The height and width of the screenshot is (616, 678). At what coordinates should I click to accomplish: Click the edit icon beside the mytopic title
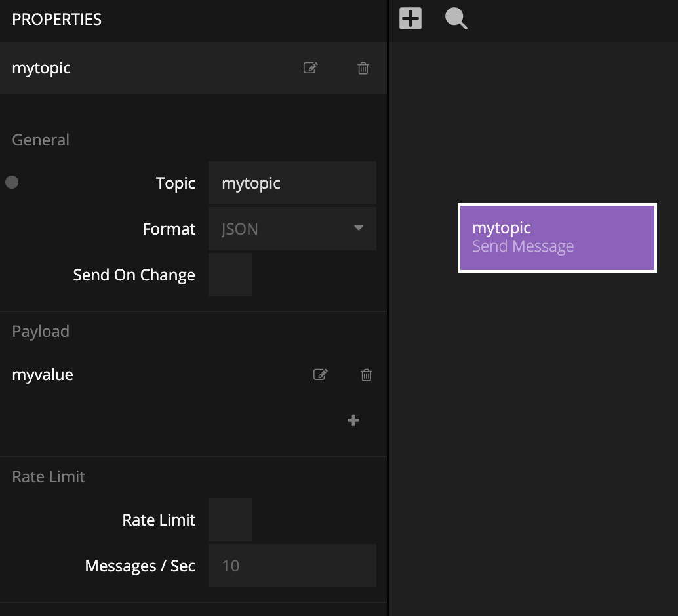tap(311, 68)
